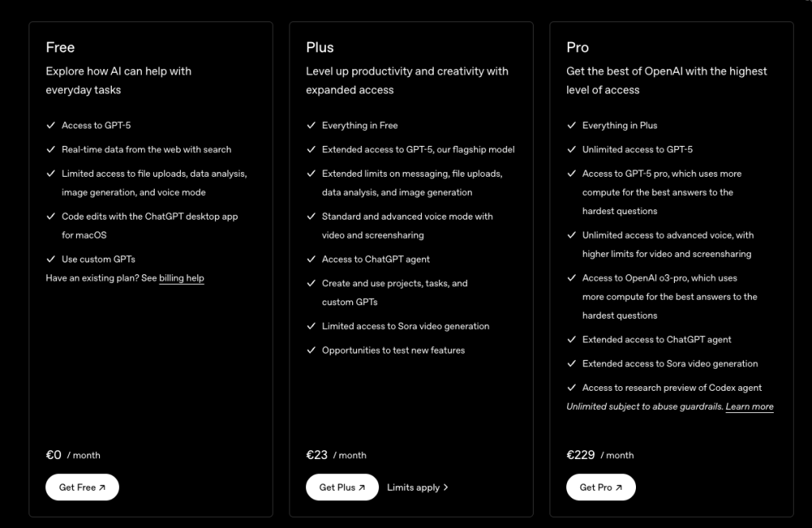Click the Plus plan heading
This screenshot has height=528, width=812.
pyautogui.click(x=320, y=48)
